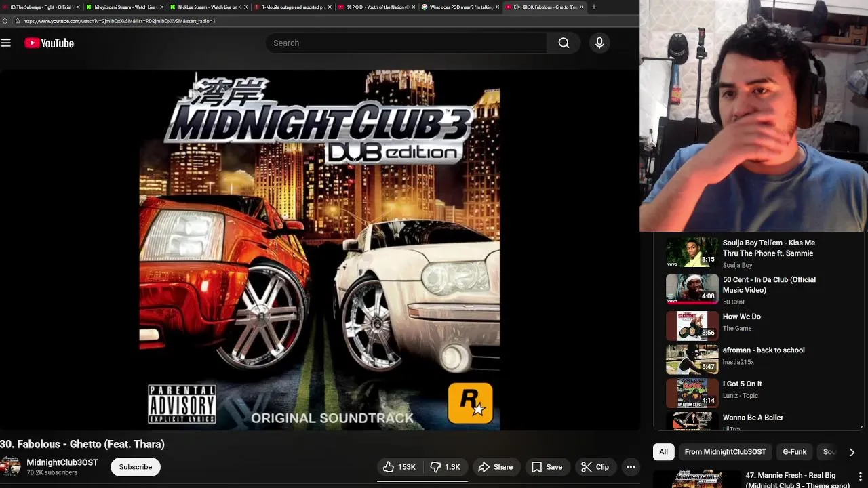Focus the YouTube search field
This screenshot has height=488, width=868.
pos(406,43)
